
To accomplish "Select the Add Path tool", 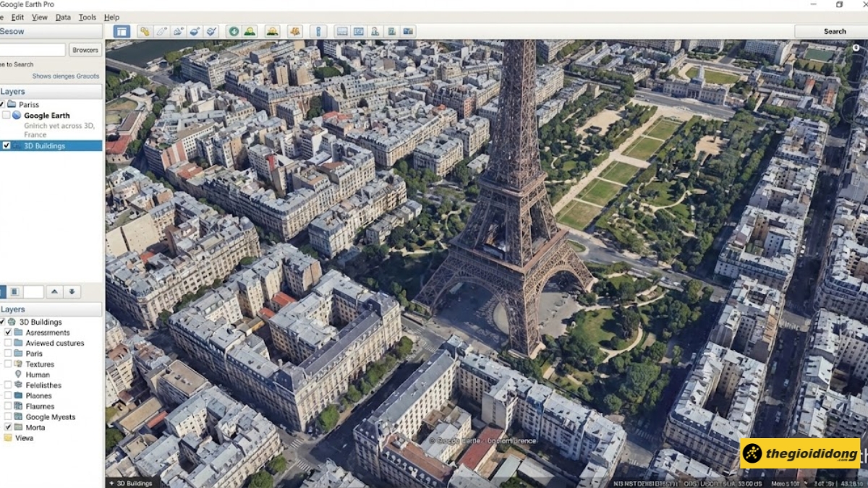I will [x=179, y=31].
